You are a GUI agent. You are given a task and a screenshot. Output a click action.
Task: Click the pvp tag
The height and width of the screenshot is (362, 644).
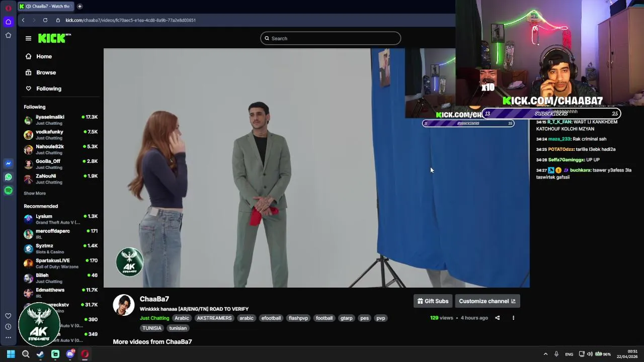click(381, 318)
